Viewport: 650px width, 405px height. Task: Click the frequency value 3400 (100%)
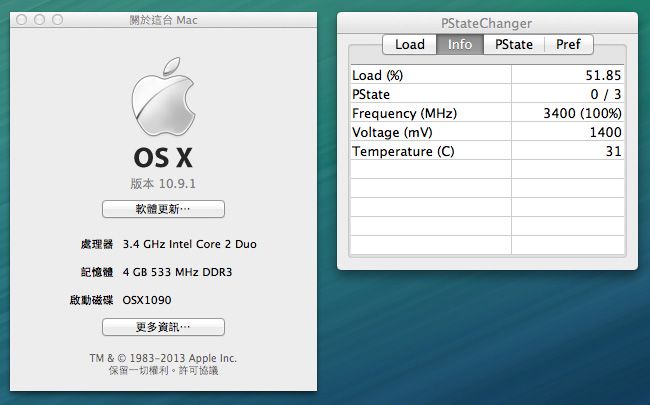[582, 113]
